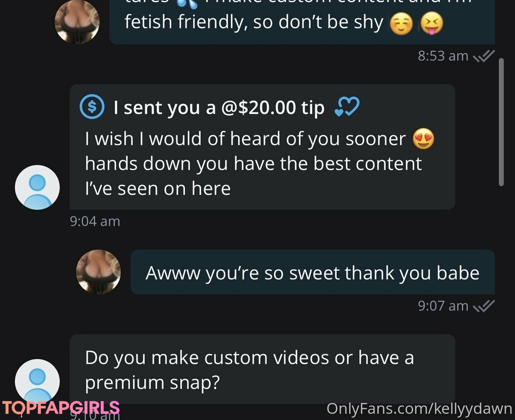
Task: Open the creator's avatar beside Awww message
Action: pyautogui.click(x=99, y=272)
